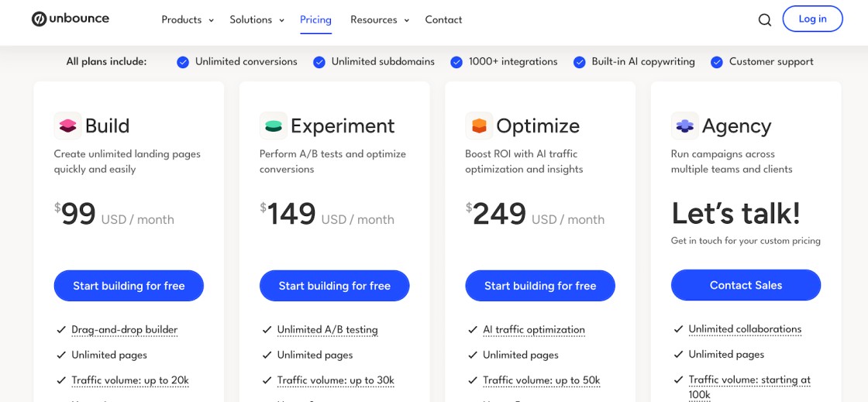Click the $99 USD / month price
Viewport: 868px width, 402px height.
(x=114, y=215)
